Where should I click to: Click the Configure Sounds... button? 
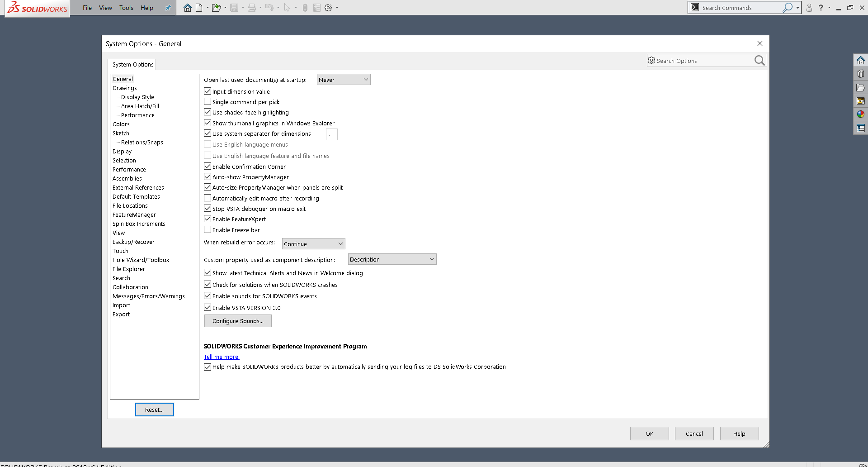click(x=238, y=321)
